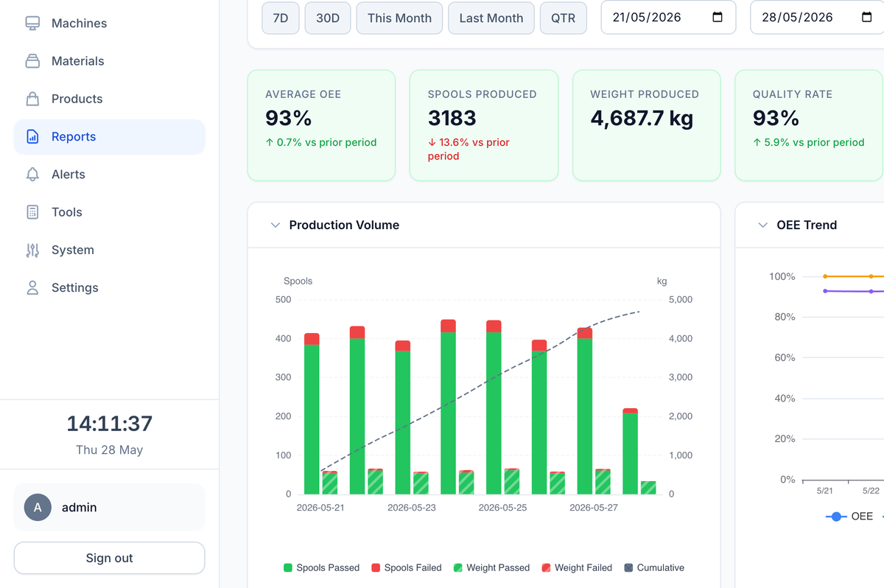Click the Quality Rate card
The image size is (884, 588).
809,125
